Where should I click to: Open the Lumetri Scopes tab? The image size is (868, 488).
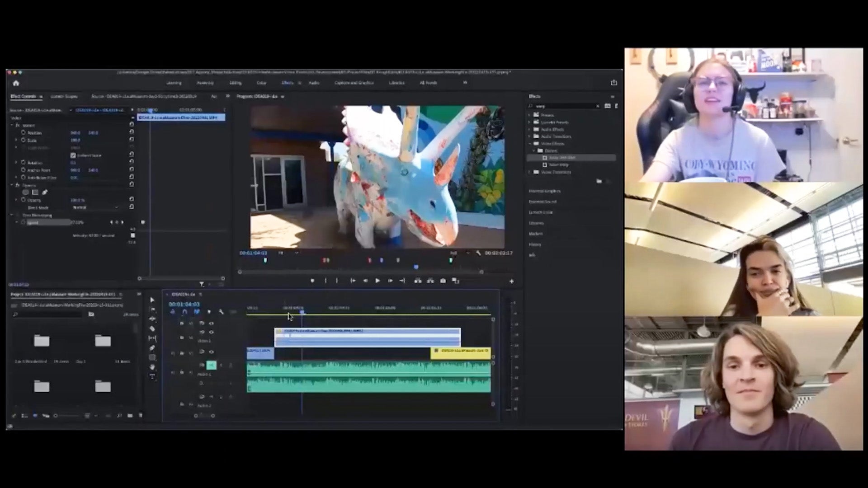pos(64,96)
